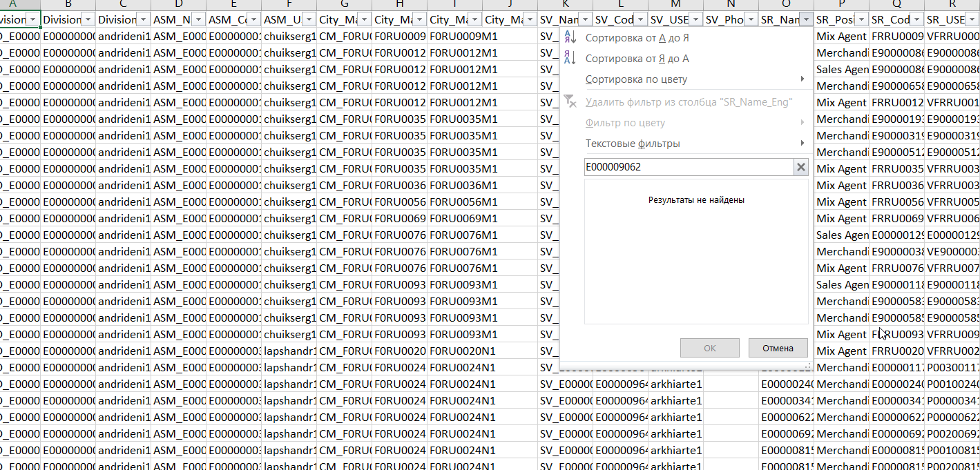Select cell F0RU0009 in column H
Viewport: 980px width, 470px height.
tap(400, 36)
